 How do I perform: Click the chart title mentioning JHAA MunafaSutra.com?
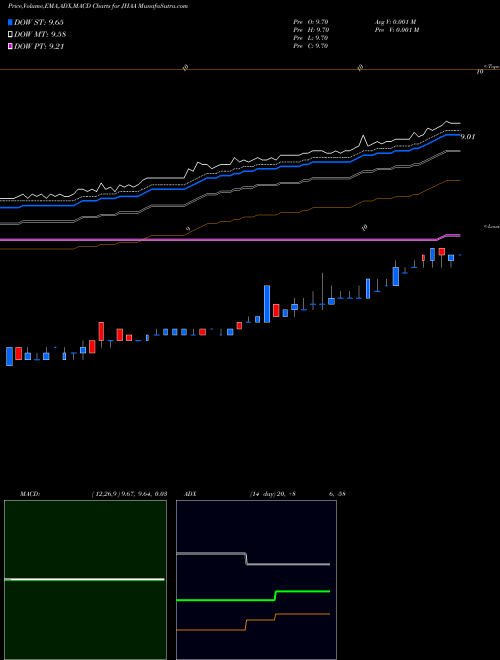(98, 6)
